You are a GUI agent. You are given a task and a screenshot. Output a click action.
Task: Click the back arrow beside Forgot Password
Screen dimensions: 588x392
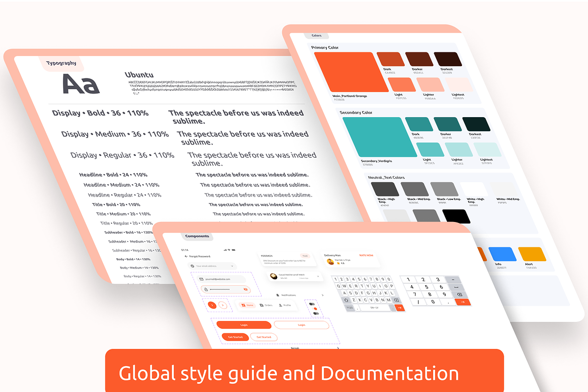[186, 256]
